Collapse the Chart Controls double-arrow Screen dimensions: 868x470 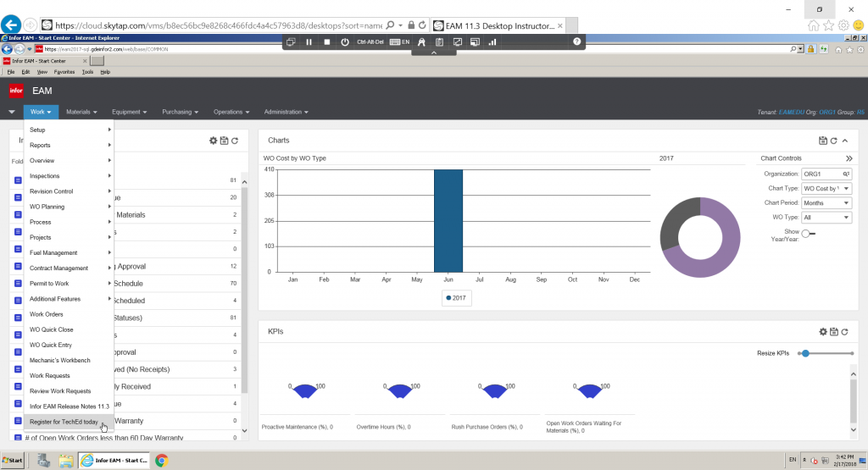[x=849, y=158]
